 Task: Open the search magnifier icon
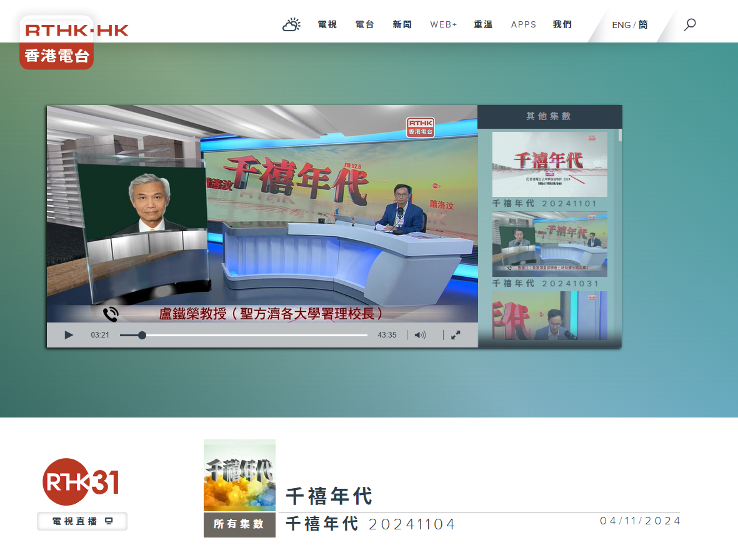click(x=689, y=24)
